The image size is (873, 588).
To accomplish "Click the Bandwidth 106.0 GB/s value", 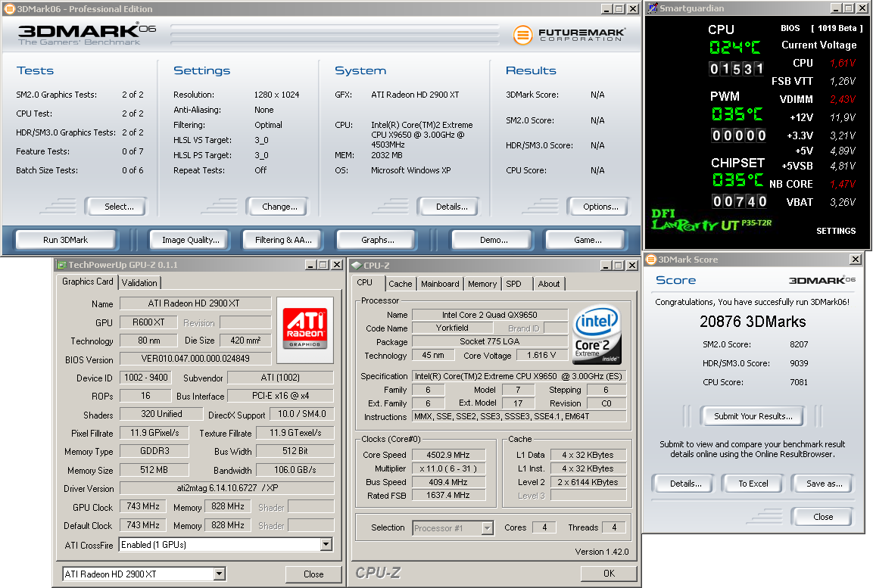I will tap(295, 470).
